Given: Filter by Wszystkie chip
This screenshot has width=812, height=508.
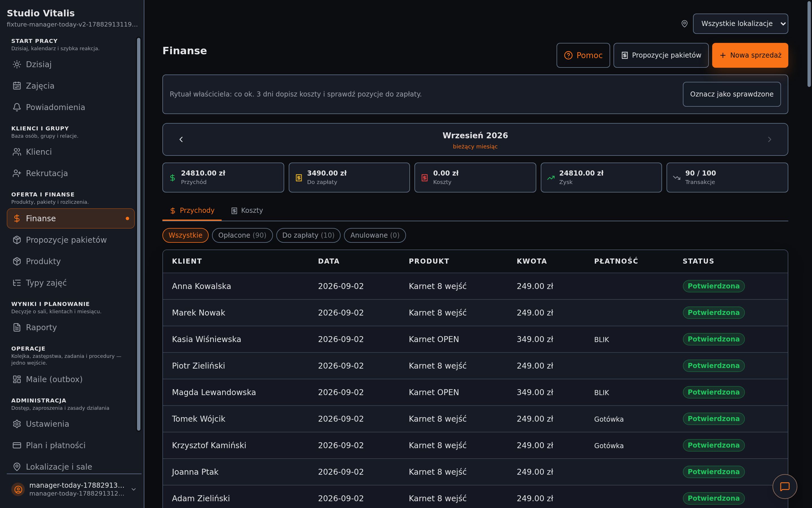Looking at the screenshot, I should [x=186, y=235].
